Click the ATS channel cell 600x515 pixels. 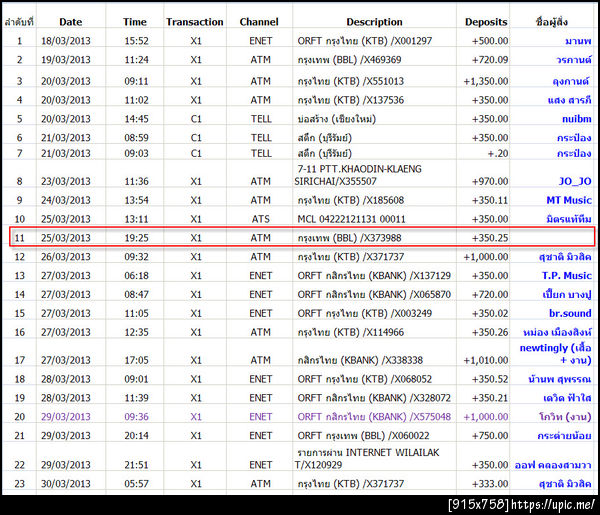click(261, 219)
